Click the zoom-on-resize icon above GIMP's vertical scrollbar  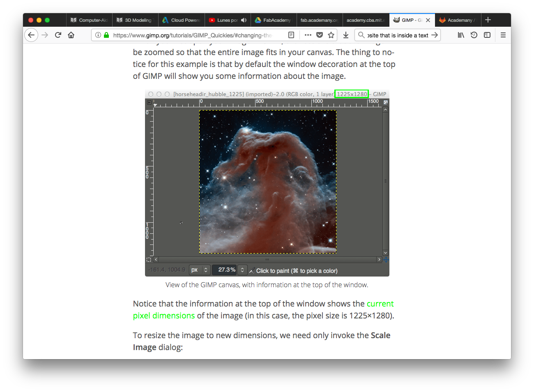pos(385,102)
